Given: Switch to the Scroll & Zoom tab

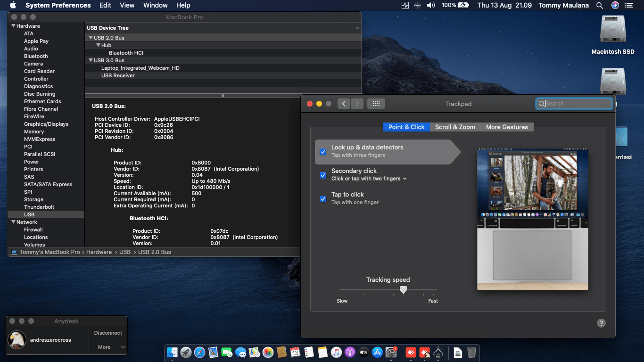Looking at the screenshot, I should [x=455, y=127].
